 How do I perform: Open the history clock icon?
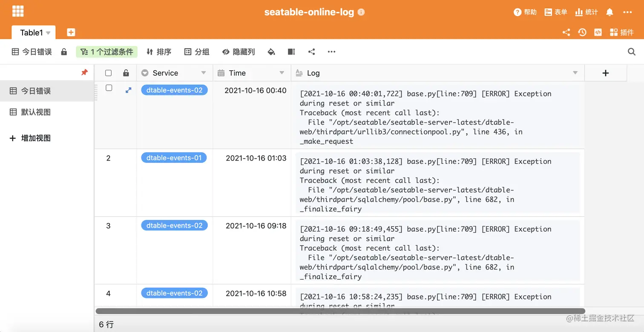(582, 32)
